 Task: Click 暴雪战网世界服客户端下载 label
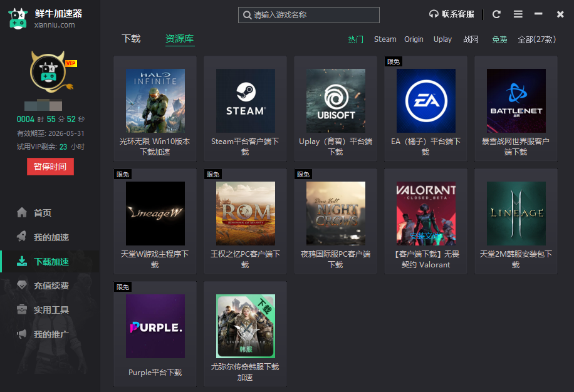(516, 147)
